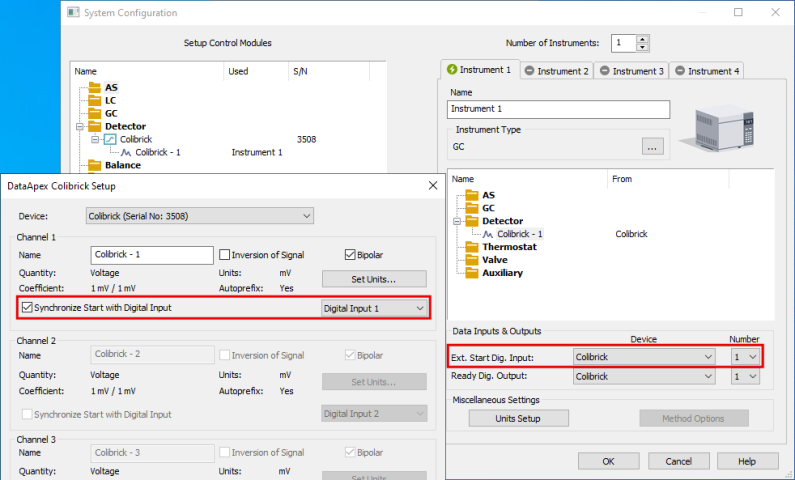
Task: Open the Device dropdown showing Colibrick serial
Action: [200, 216]
